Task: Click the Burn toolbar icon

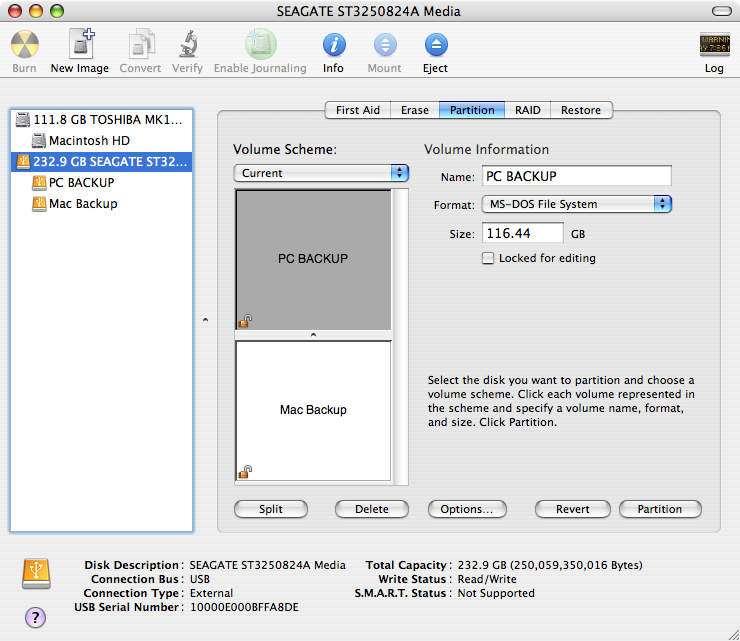Action: click(x=25, y=44)
